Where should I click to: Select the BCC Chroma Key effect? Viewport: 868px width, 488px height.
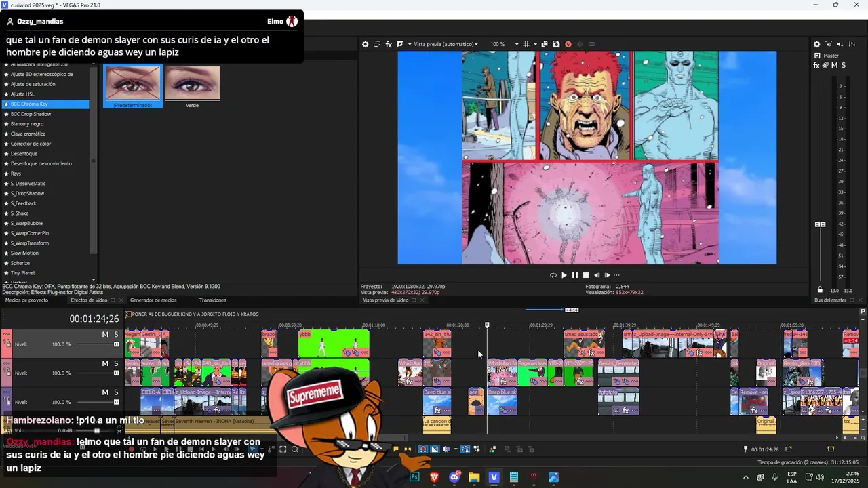[x=46, y=104]
